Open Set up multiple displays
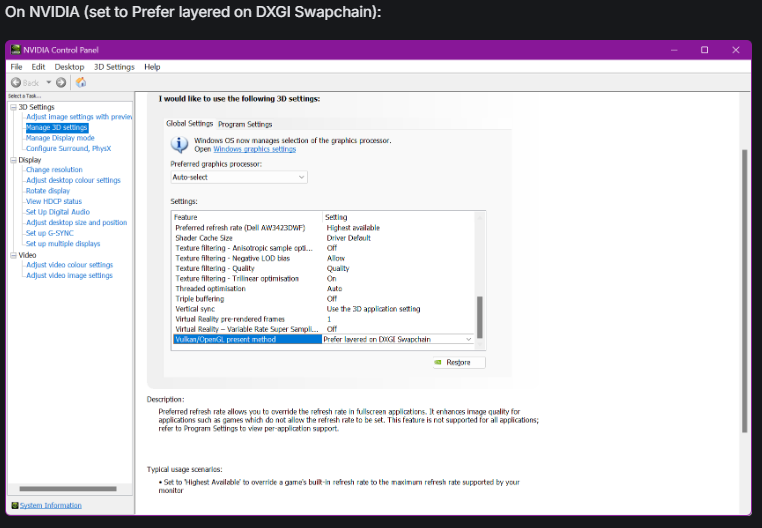 63,244
